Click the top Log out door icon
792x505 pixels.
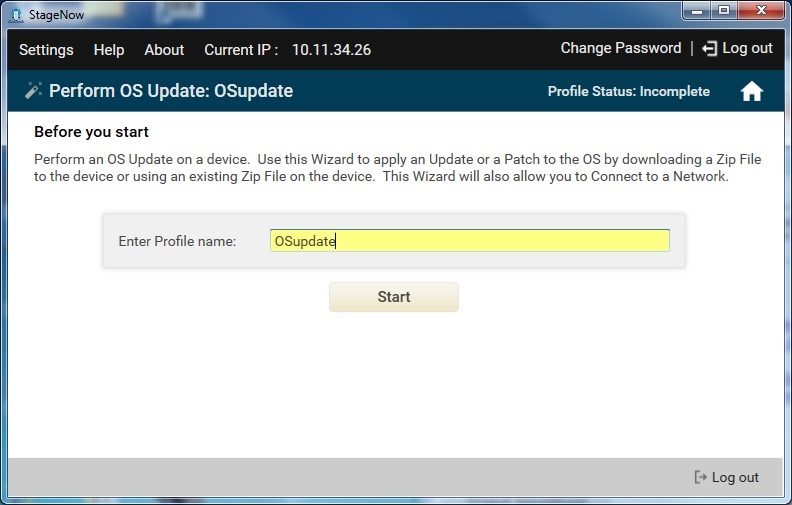pos(709,49)
